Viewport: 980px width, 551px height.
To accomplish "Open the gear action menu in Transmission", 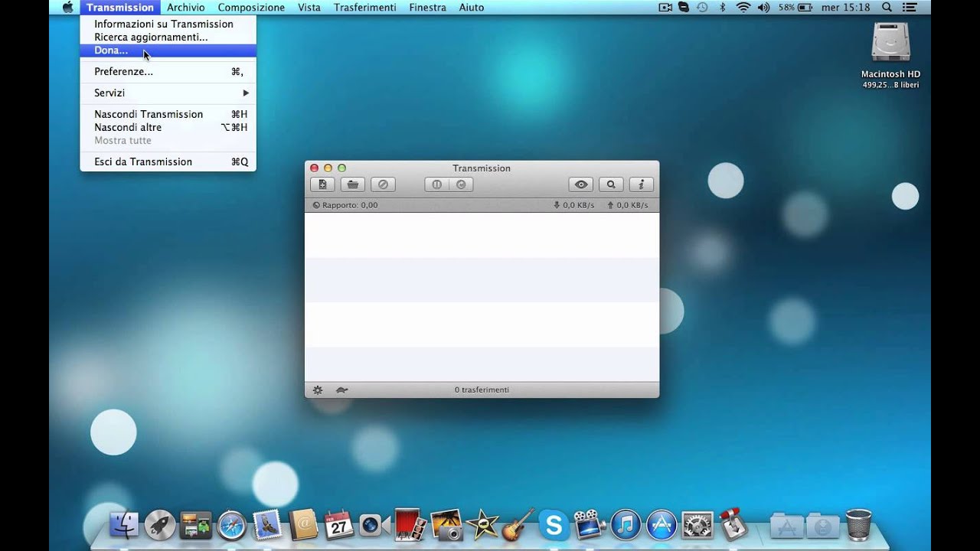I will click(x=318, y=390).
